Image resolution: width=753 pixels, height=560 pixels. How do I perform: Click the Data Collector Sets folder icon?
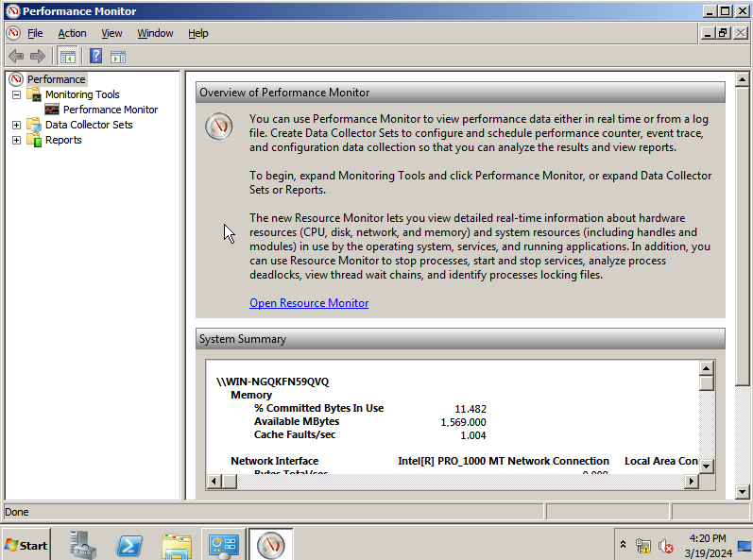[34, 125]
